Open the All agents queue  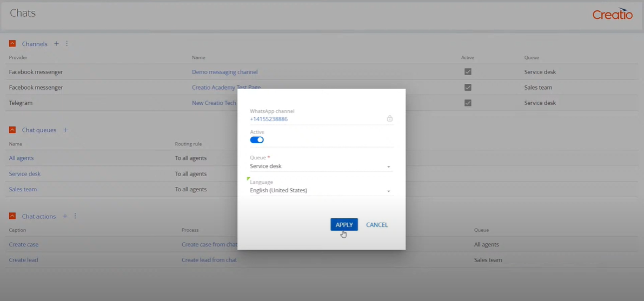[x=21, y=158]
